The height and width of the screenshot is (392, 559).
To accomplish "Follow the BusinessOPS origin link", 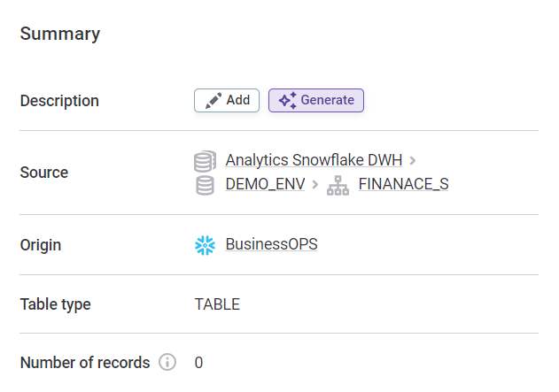I will tap(271, 245).
